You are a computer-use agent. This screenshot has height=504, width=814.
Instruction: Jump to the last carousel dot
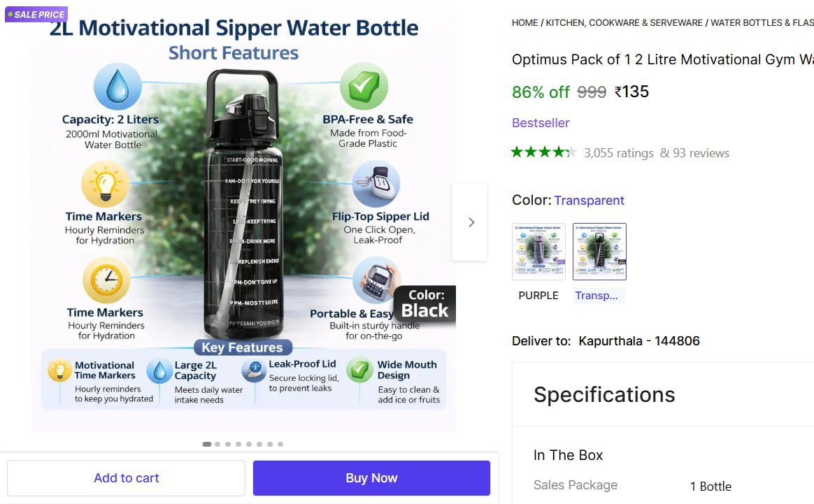click(280, 444)
